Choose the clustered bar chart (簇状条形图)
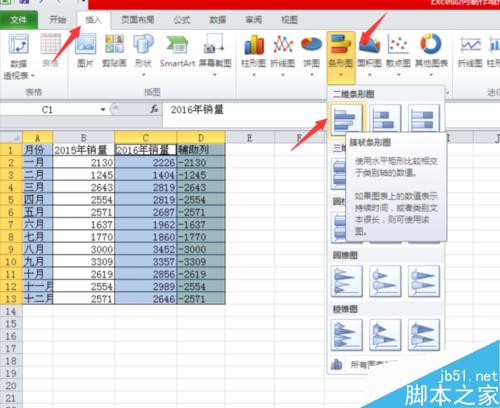The image size is (500, 408). click(x=347, y=119)
